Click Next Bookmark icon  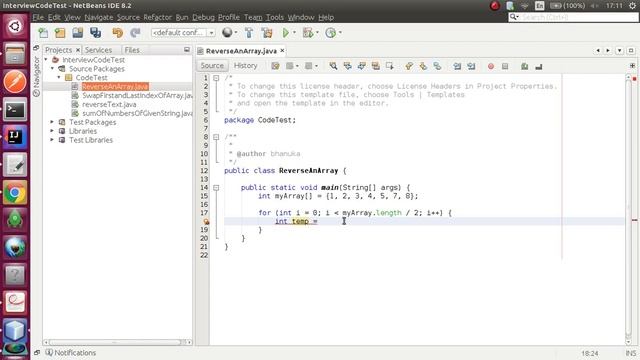(423, 66)
